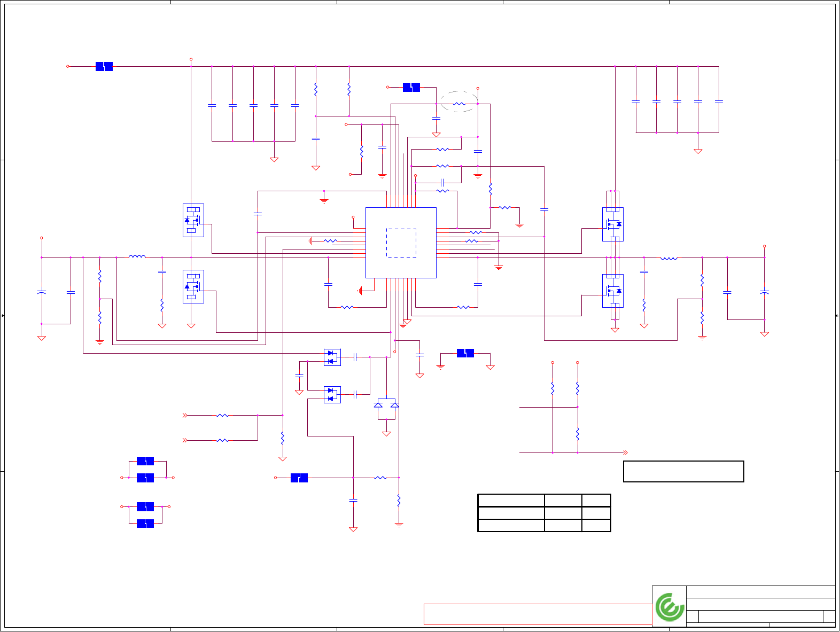Click the blue jumper between two ground symbols
The image size is (840, 632).
coord(465,353)
